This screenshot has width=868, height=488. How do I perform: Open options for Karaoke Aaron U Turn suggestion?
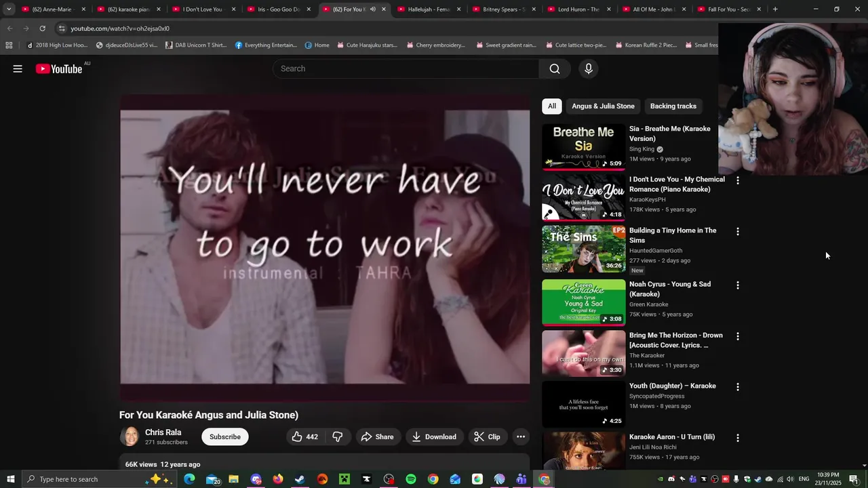click(738, 438)
